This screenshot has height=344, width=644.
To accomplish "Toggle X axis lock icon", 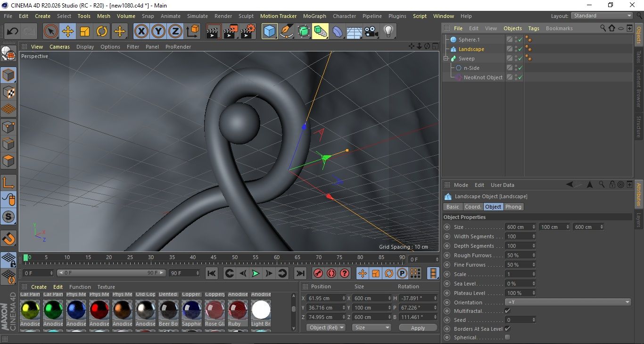I will pos(141,32).
